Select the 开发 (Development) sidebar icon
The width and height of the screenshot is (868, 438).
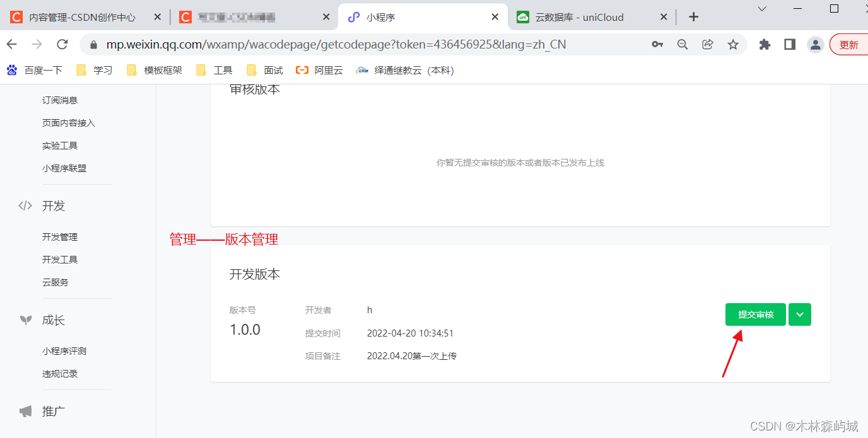pos(25,205)
